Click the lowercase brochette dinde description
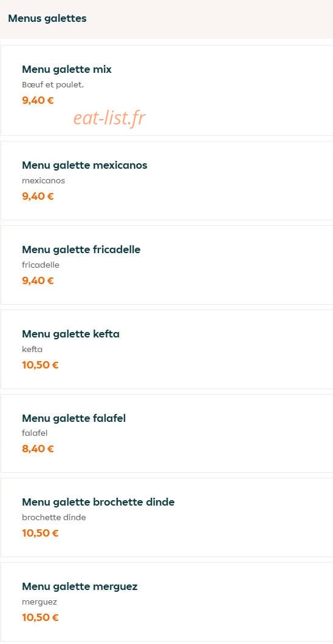Viewport: 333px width, 644px height. pyautogui.click(x=54, y=518)
